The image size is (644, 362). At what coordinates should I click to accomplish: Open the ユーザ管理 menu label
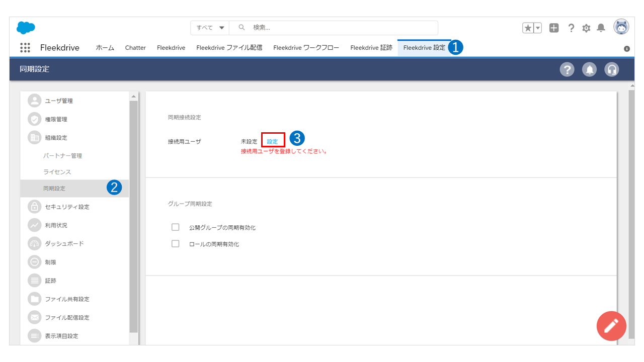pyautogui.click(x=59, y=101)
